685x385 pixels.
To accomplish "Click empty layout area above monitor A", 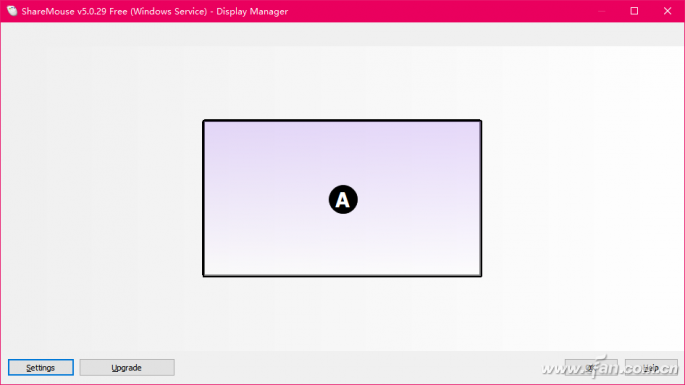I will click(x=342, y=83).
